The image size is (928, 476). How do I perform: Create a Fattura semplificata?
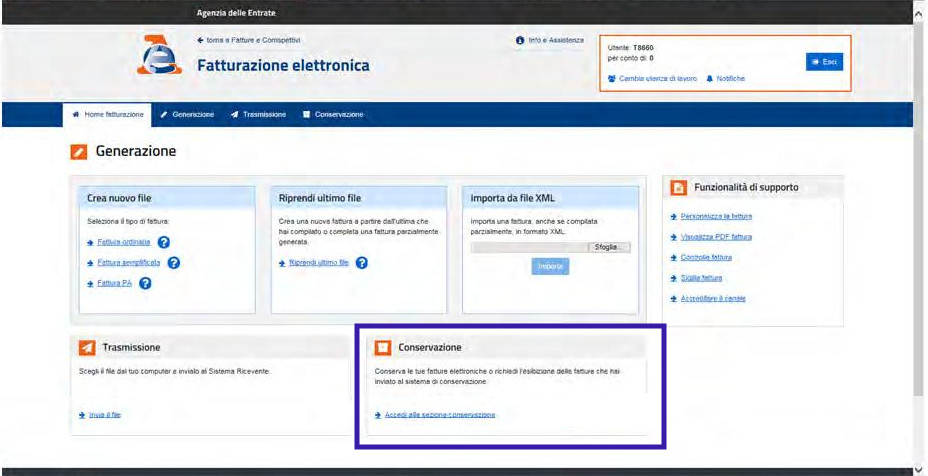click(x=128, y=263)
